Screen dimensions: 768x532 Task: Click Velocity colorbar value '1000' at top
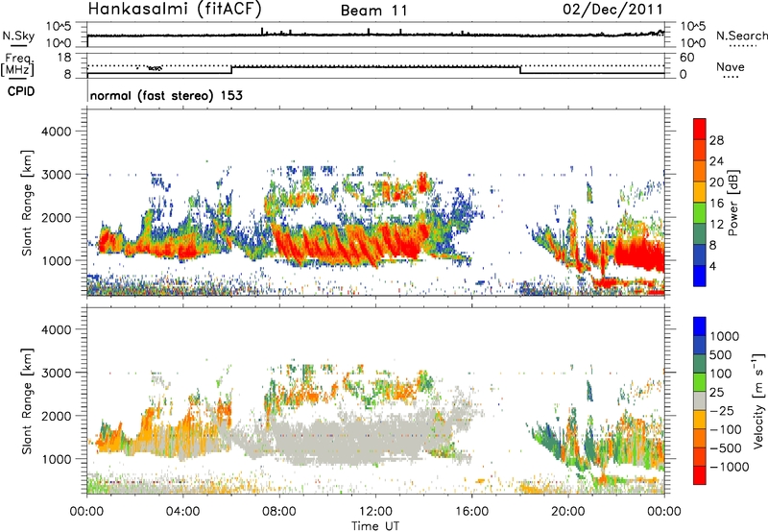click(725, 336)
